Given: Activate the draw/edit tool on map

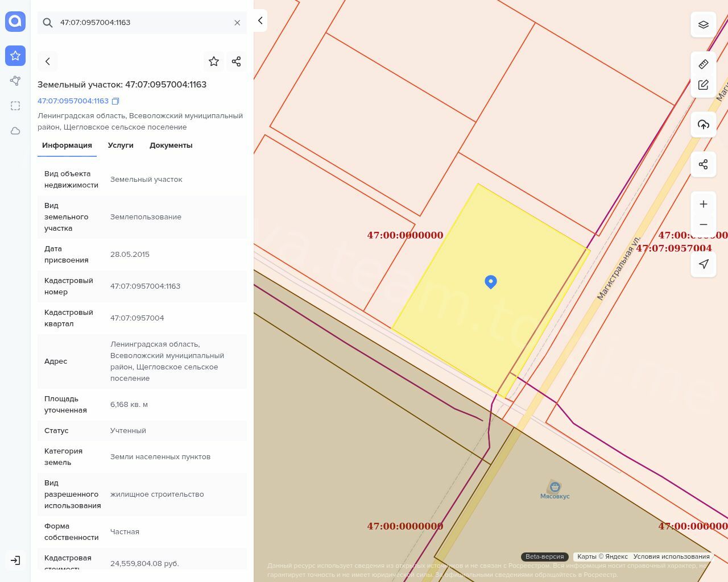Looking at the screenshot, I should coord(704,85).
